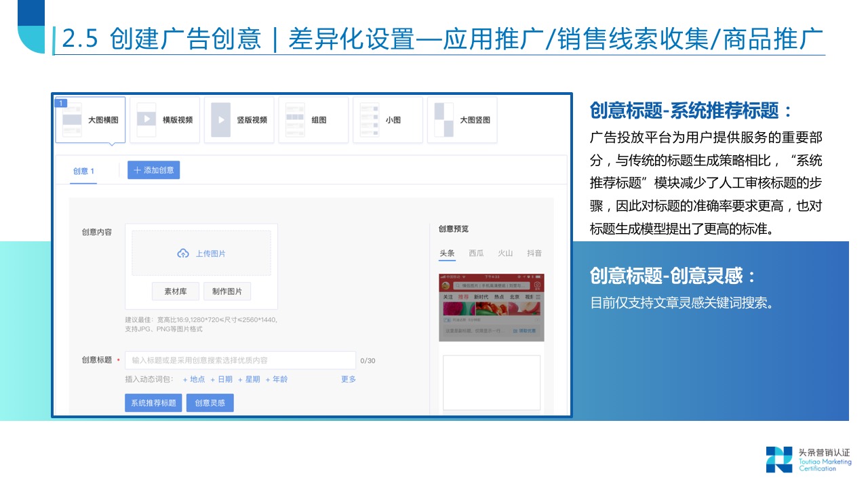The image size is (868, 488).
Task: Tap the 关注 channel in the phone preview
Action: (x=448, y=297)
